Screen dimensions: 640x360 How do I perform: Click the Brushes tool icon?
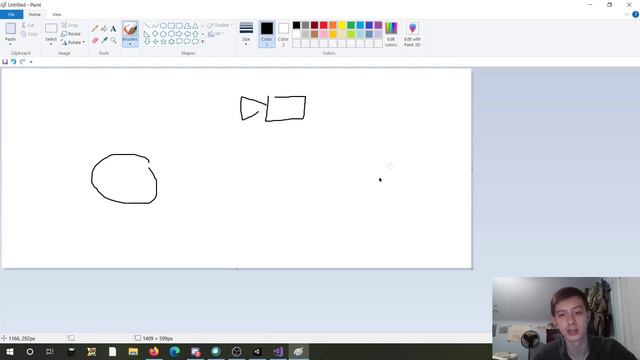[x=130, y=29]
